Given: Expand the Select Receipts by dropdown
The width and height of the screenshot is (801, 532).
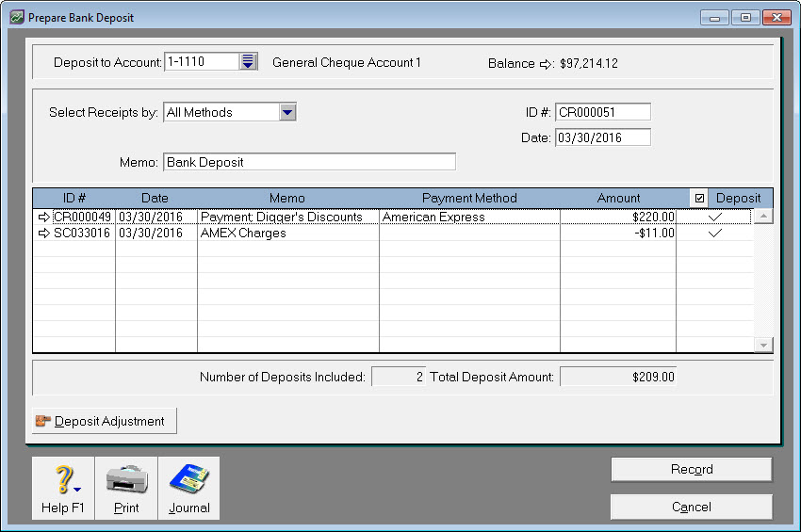Looking at the screenshot, I should pyautogui.click(x=288, y=112).
